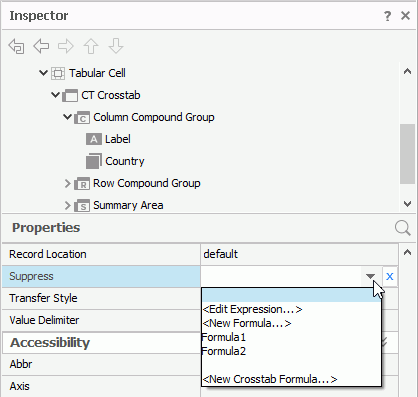The height and width of the screenshot is (397, 418).
Task: Select Row Compound Group item
Action: (x=147, y=183)
